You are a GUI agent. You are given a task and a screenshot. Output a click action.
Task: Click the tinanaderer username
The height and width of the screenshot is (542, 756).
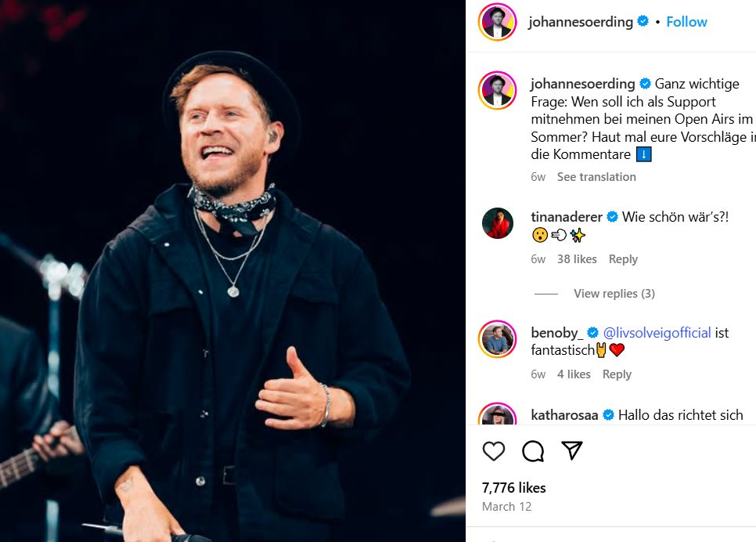[567, 217]
